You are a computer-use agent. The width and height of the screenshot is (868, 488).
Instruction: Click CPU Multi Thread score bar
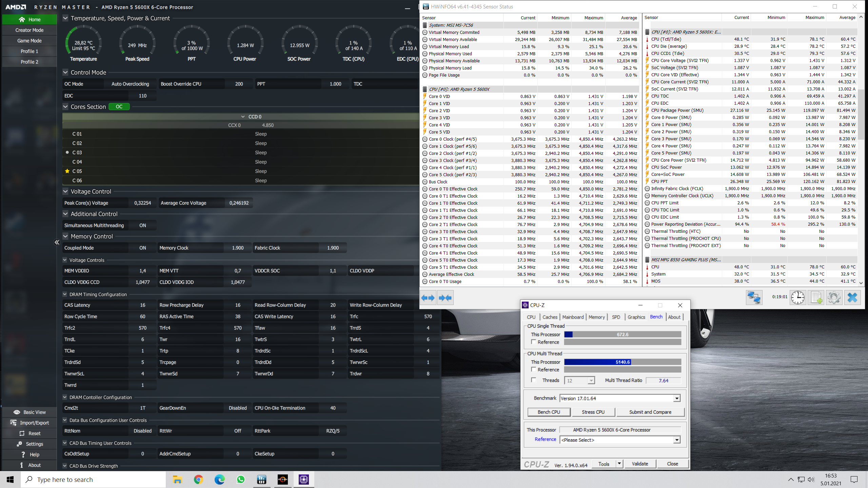623,362
